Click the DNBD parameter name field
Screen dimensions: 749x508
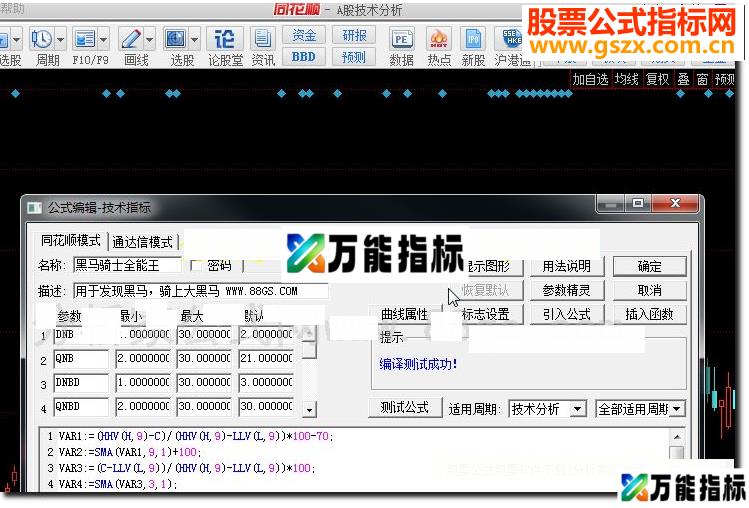tap(81, 382)
